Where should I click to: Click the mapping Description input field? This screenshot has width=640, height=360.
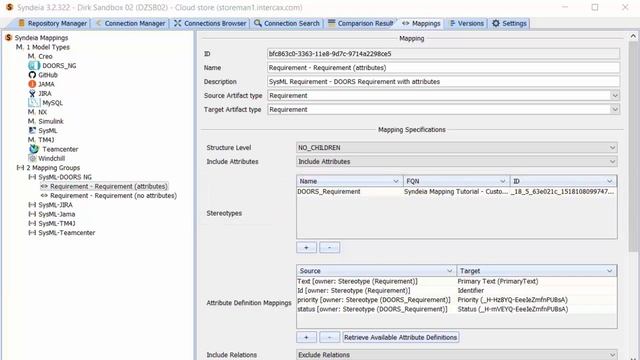pyautogui.click(x=444, y=82)
